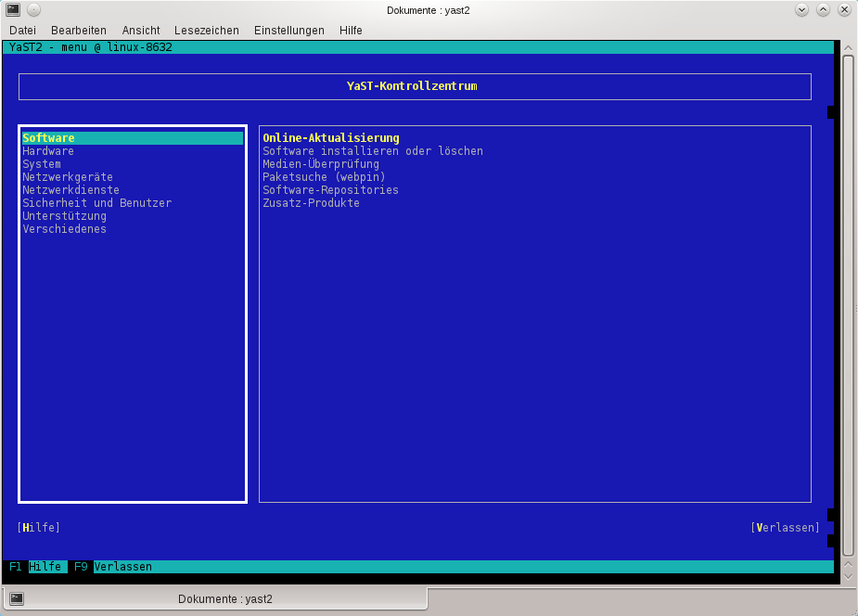Launch Software-Repositories module
Screen dimensions: 858x616
point(331,190)
